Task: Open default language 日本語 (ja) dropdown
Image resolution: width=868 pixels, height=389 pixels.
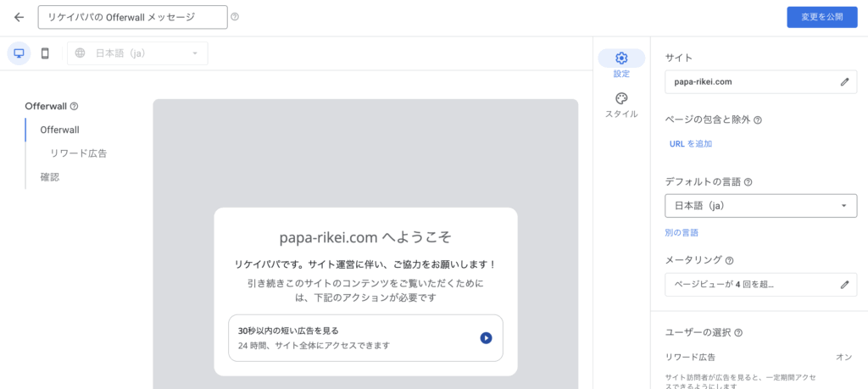Action: 760,206
